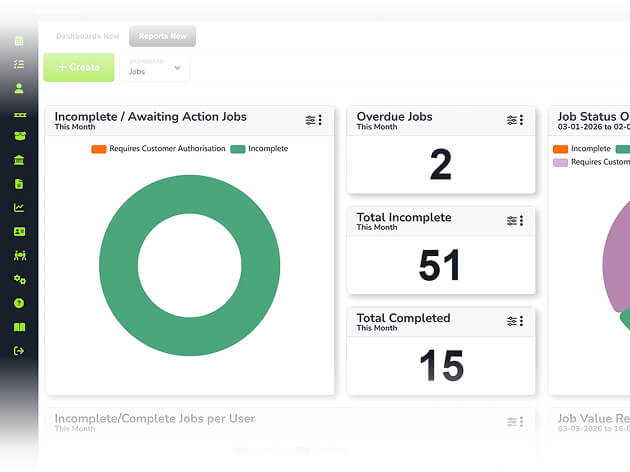
Task: Click the green donut chart ring
Action: click(x=119, y=265)
